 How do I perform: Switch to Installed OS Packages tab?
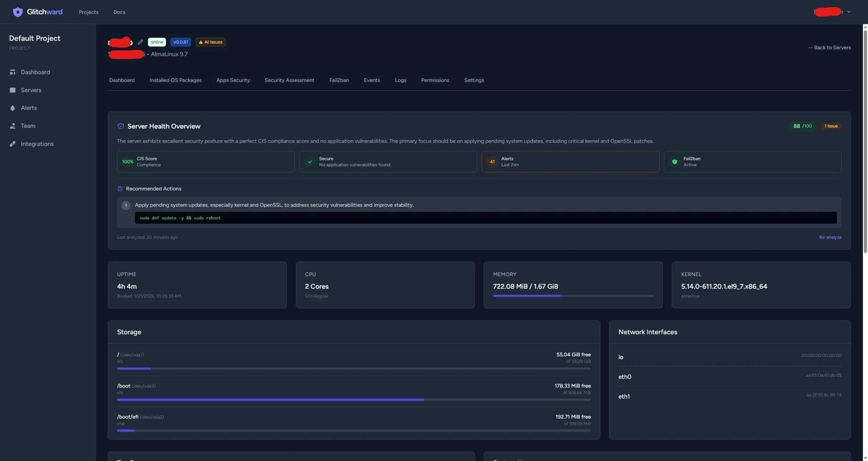point(176,80)
